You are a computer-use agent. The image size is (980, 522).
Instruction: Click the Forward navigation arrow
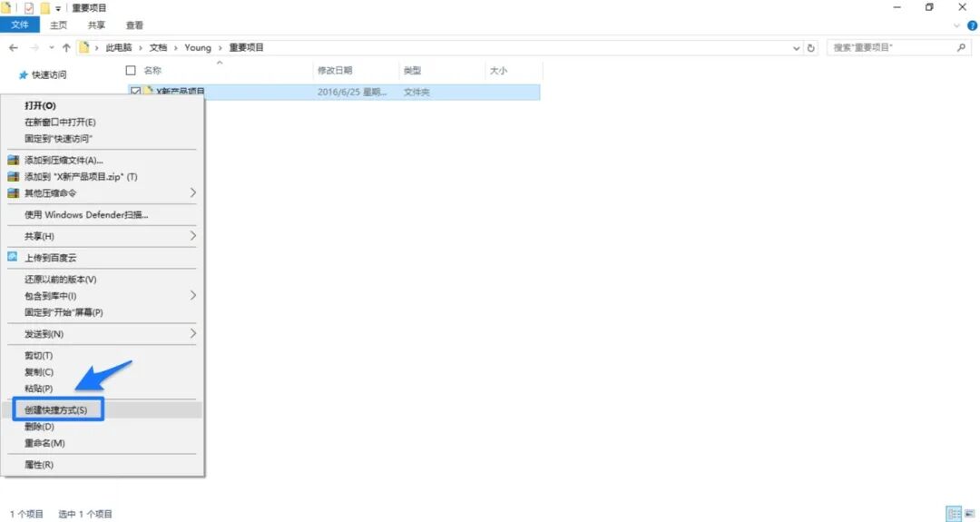[x=34, y=47]
